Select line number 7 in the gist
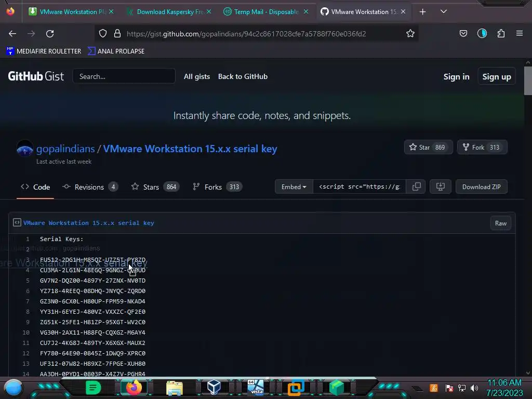 coord(28,301)
